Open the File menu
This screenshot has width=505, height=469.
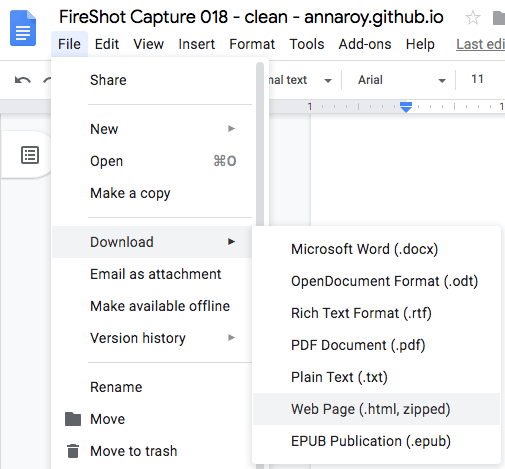coord(69,44)
